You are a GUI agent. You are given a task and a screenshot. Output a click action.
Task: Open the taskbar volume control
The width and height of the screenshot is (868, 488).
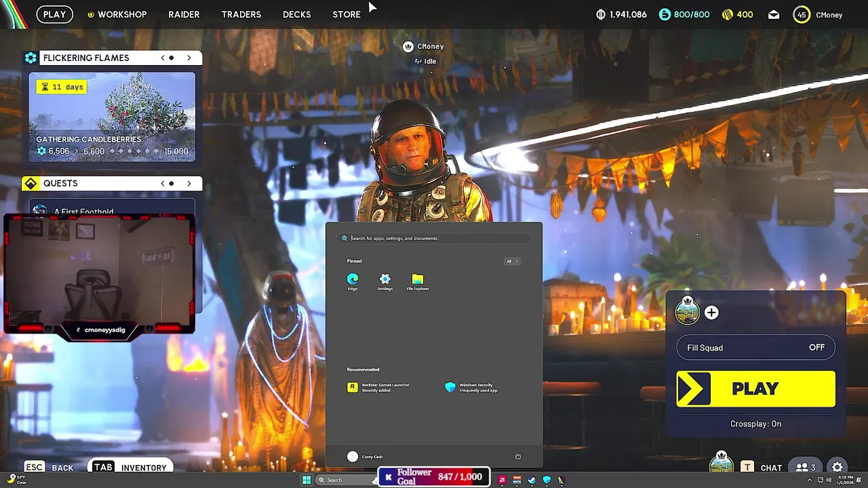(x=829, y=480)
